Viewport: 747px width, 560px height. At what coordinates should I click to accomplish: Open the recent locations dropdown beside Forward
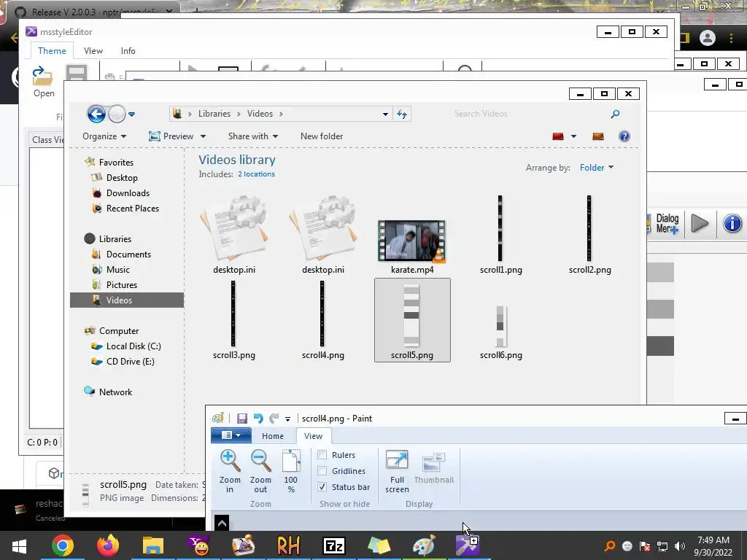point(132,114)
